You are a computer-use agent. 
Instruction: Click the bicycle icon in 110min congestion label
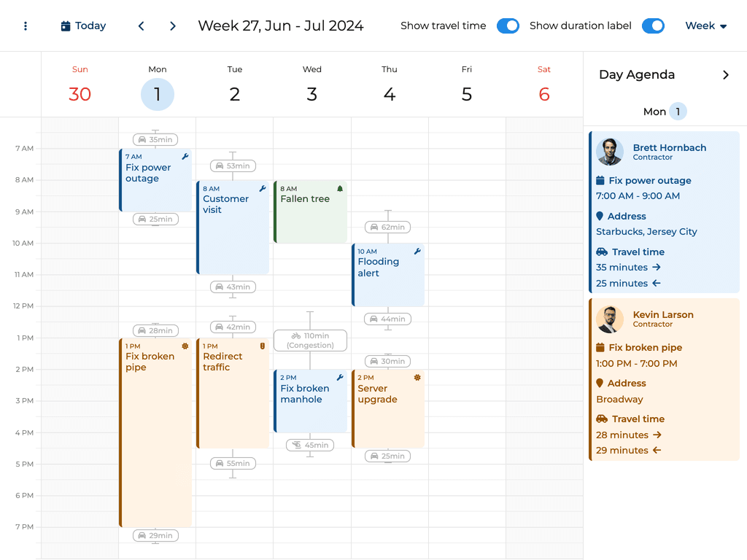(x=295, y=336)
